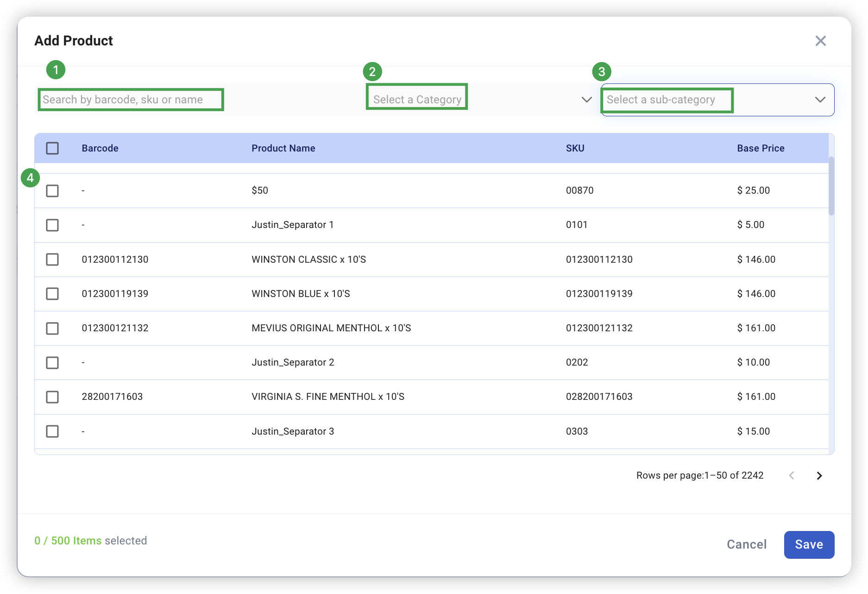Select the Justin_Separator 1 checkbox

point(52,225)
